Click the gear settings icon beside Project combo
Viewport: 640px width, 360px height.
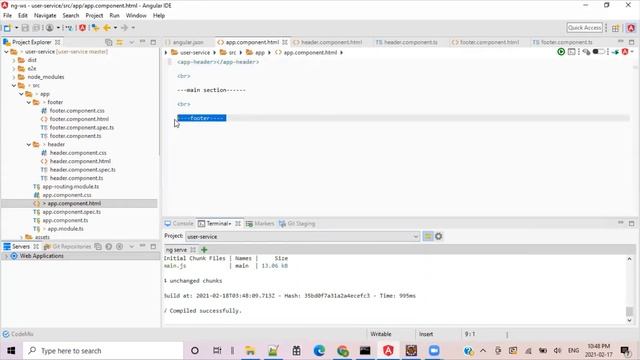(439, 236)
